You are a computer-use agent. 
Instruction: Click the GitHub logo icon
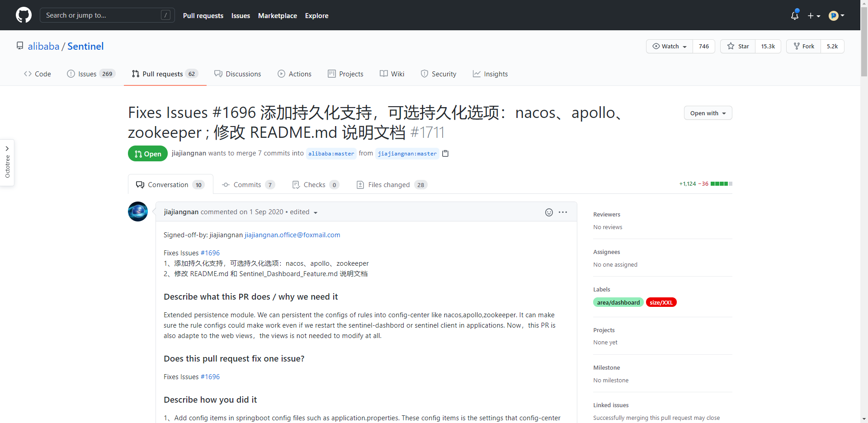tap(24, 15)
